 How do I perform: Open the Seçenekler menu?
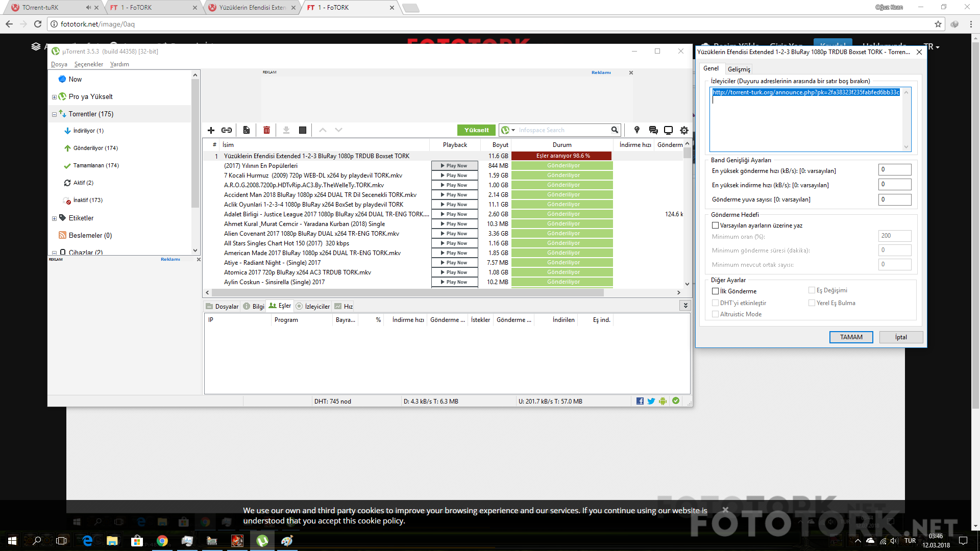(89, 64)
